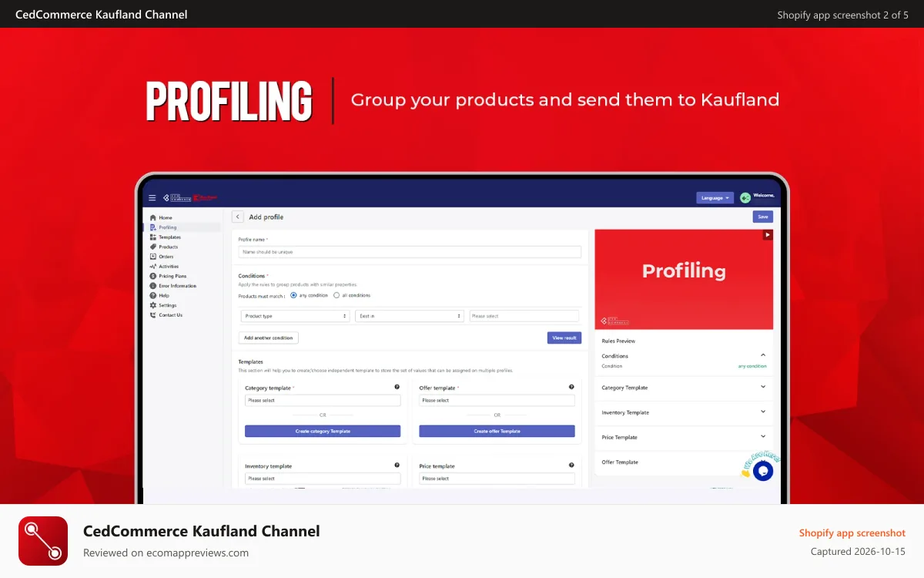Click 'Reviewed on ecomappreviews.com' footer text
This screenshot has width=924, height=578.
(x=166, y=553)
